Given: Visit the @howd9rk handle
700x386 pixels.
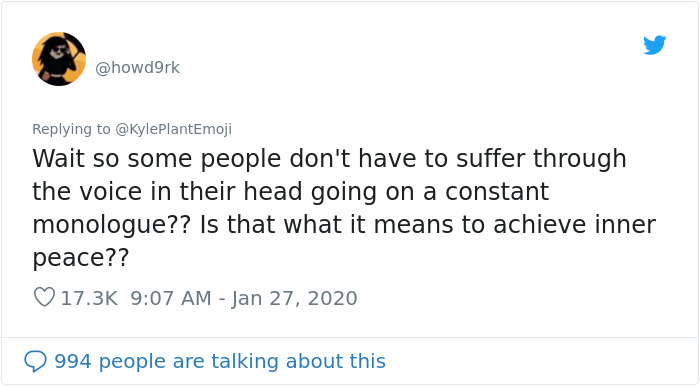Looking at the screenshot, I should 138,67.
